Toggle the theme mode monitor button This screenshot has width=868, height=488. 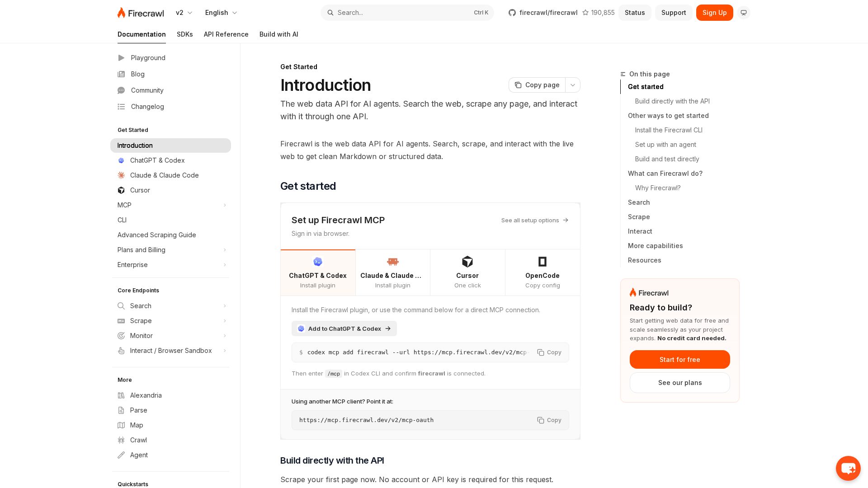pyautogui.click(x=744, y=13)
